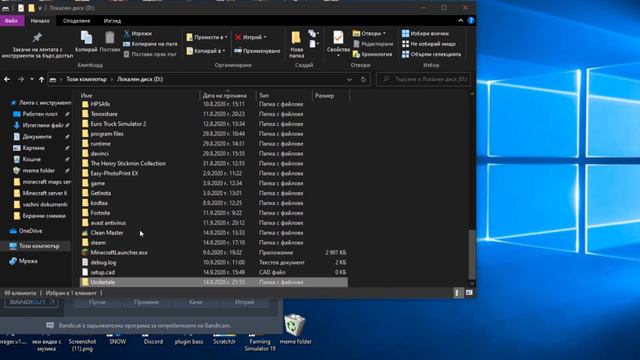Select the Undertale folder row

coord(213,282)
